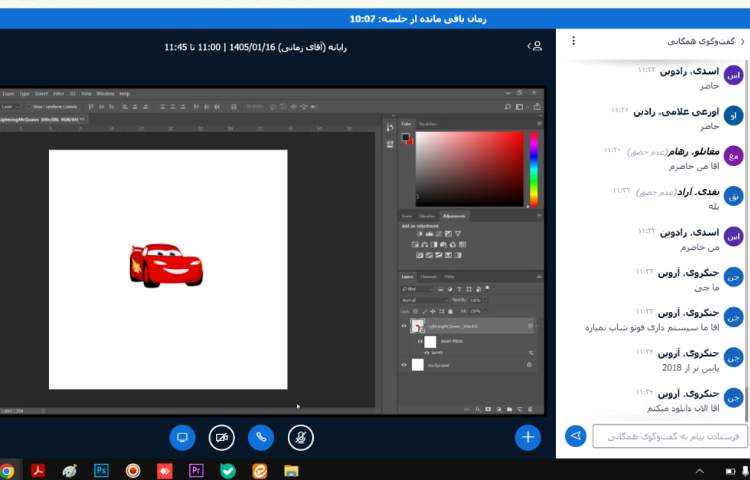Select the Color panel tab
Viewport: 750px width, 480px height.
click(x=406, y=124)
